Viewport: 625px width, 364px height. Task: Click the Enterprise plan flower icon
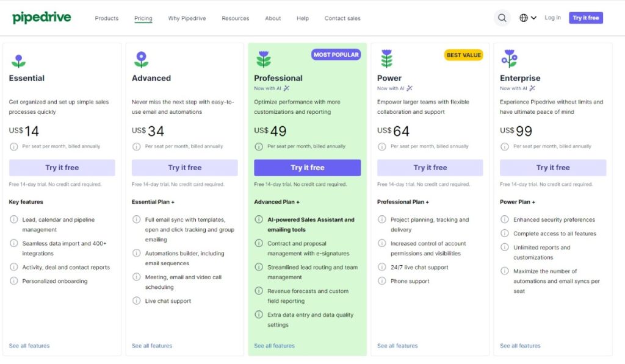[510, 59]
